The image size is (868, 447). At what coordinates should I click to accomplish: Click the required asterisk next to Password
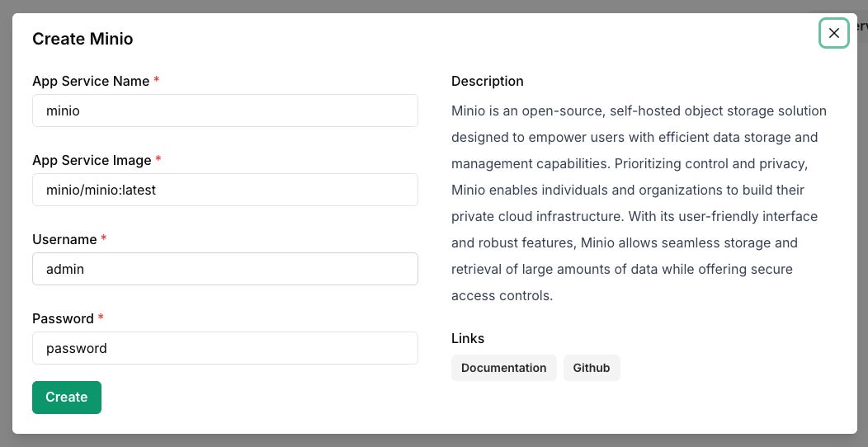101,318
